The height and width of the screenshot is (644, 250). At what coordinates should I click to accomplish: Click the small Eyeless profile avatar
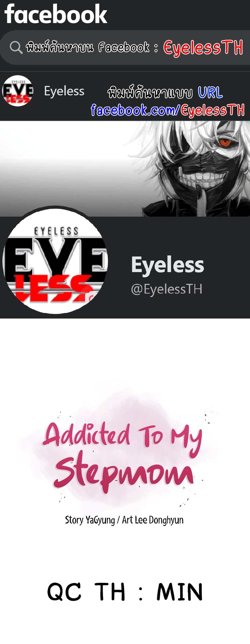click(17, 91)
